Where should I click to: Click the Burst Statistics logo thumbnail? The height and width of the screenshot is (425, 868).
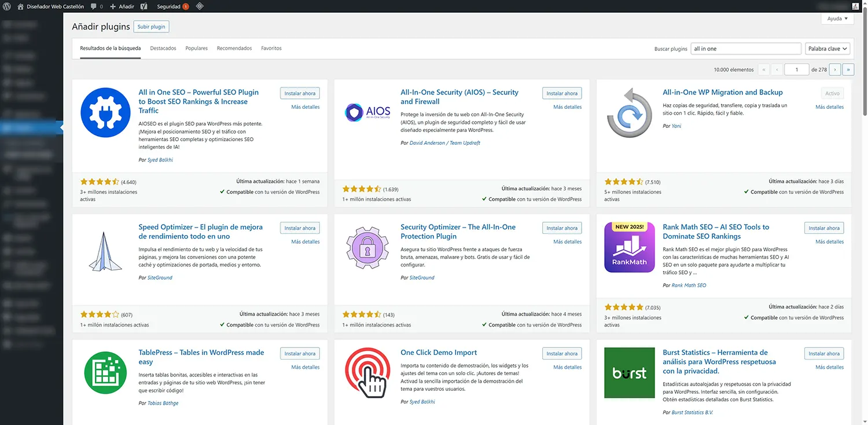(x=629, y=373)
